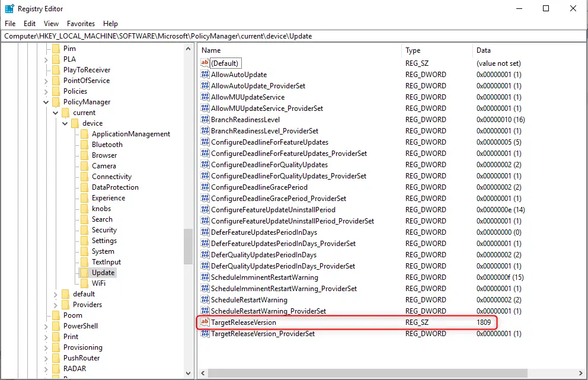Click the horizontal scrollbar right arrow
The height and width of the screenshot is (380, 588).
coord(581,373)
